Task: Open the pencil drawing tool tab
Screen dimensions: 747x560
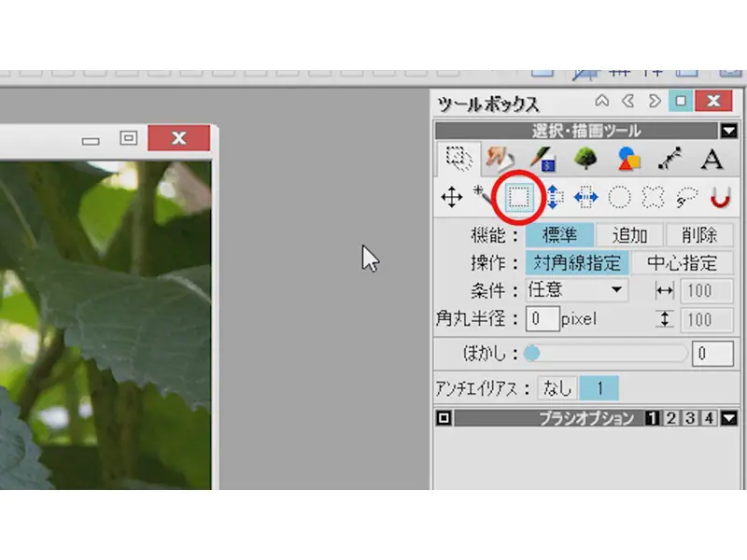Action: tap(543, 159)
